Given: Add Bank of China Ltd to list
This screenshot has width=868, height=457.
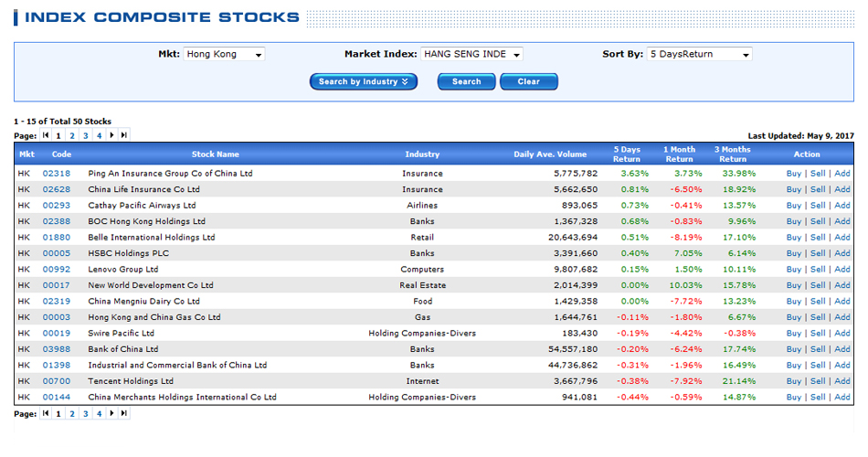Looking at the screenshot, I should coord(842,350).
